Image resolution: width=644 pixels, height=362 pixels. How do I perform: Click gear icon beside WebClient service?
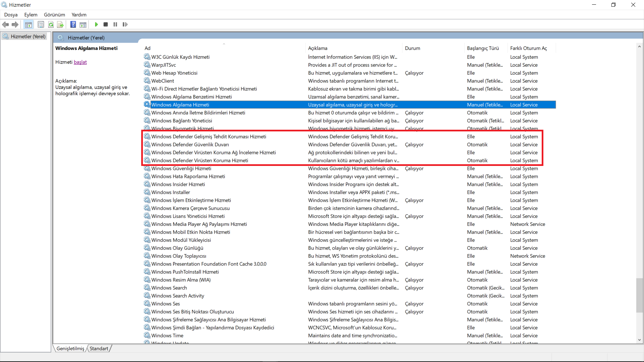tap(147, 81)
